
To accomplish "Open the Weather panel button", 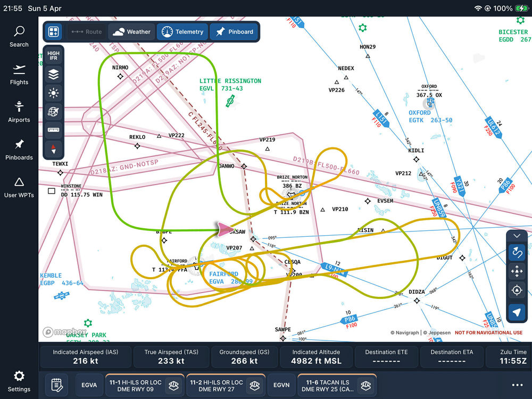I will (132, 32).
